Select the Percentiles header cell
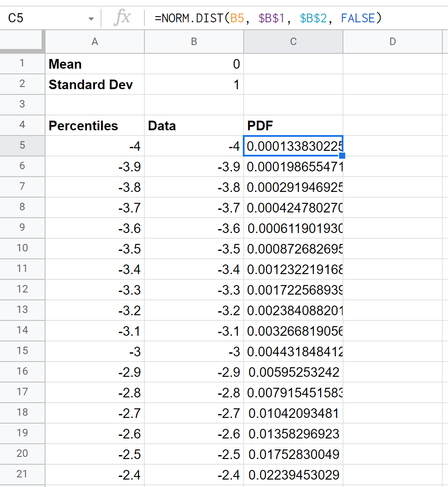 coord(94,125)
